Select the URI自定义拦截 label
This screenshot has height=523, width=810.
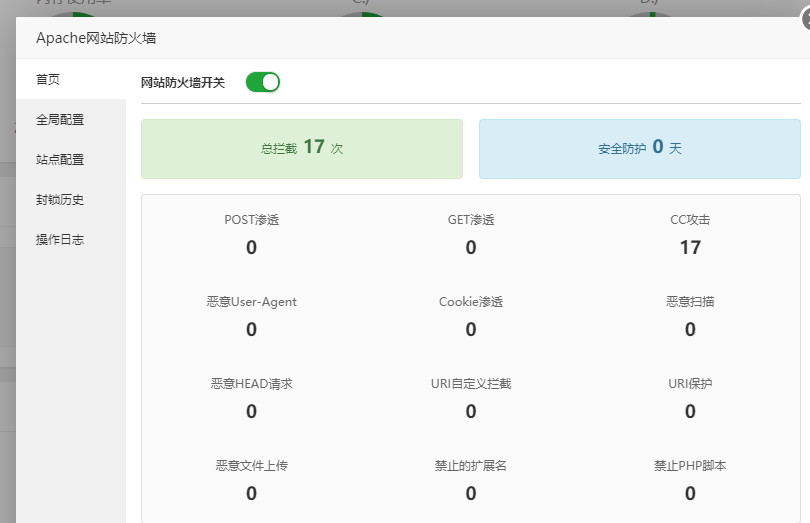(x=471, y=383)
